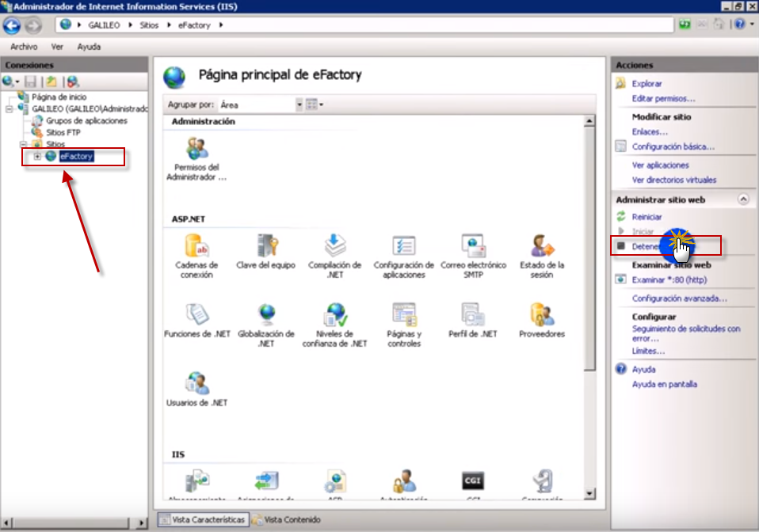Click the save icon in Conexiones toolbar
This screenshot has width=759, height=532.
(x=30, y=82)
